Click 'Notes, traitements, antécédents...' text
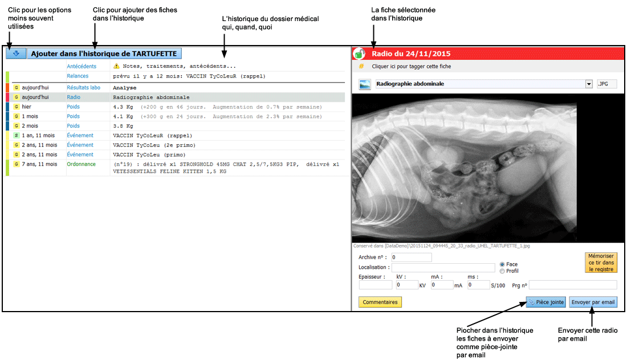 179,66
